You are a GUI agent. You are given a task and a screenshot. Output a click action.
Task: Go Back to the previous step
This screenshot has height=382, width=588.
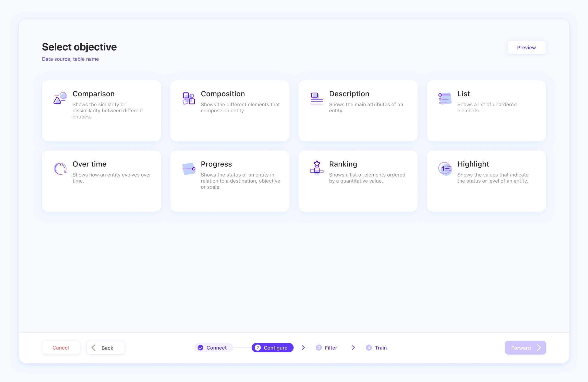click(x=105, y=348)
